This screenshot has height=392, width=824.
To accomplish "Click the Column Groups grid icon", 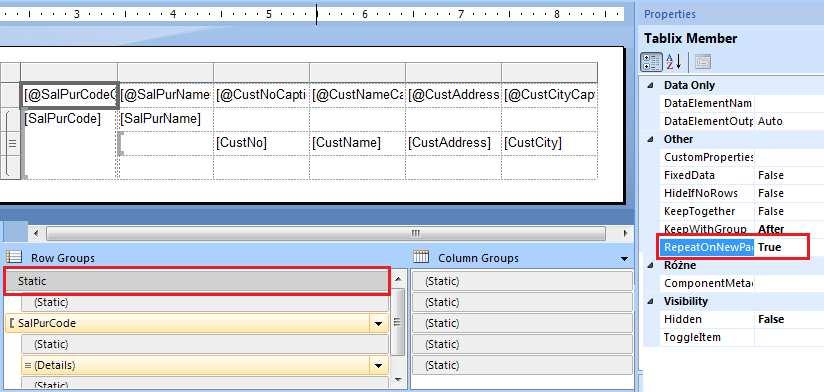I will point(421,257).
